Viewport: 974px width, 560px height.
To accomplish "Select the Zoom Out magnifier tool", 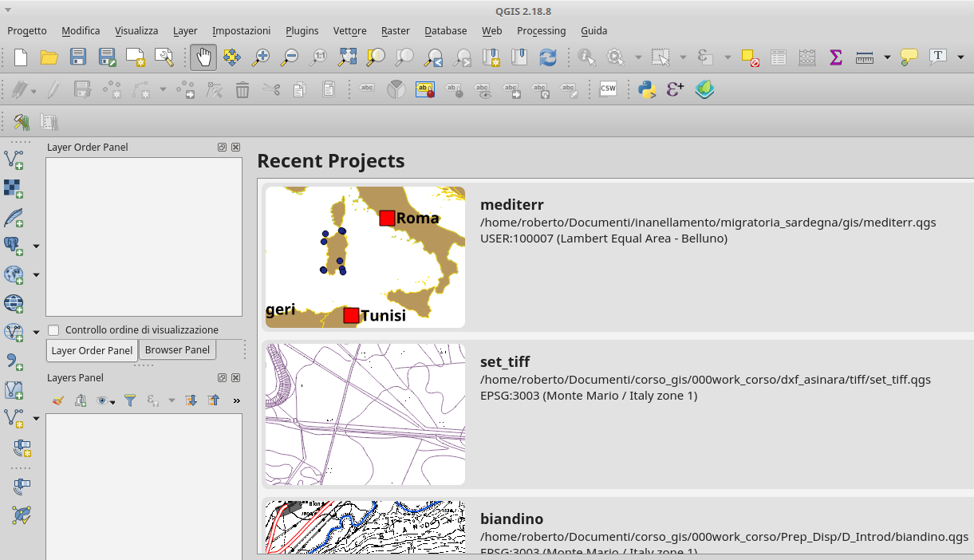I will tap(290, 57).
